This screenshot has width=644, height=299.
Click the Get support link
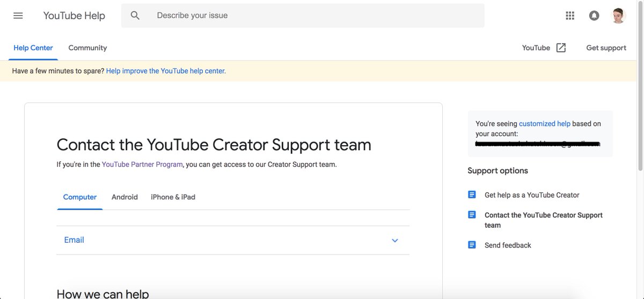[606, 48]
